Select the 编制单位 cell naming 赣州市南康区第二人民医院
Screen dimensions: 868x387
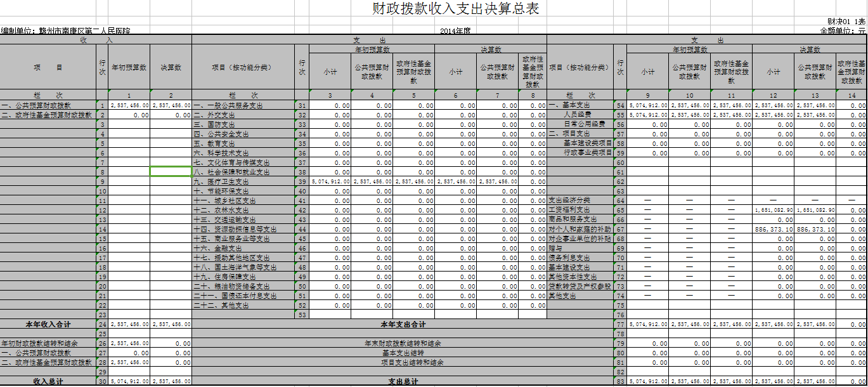[x=66, y=30]
